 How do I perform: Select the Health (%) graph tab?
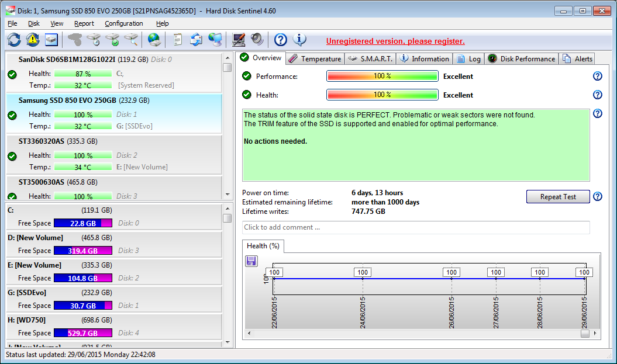263,246
